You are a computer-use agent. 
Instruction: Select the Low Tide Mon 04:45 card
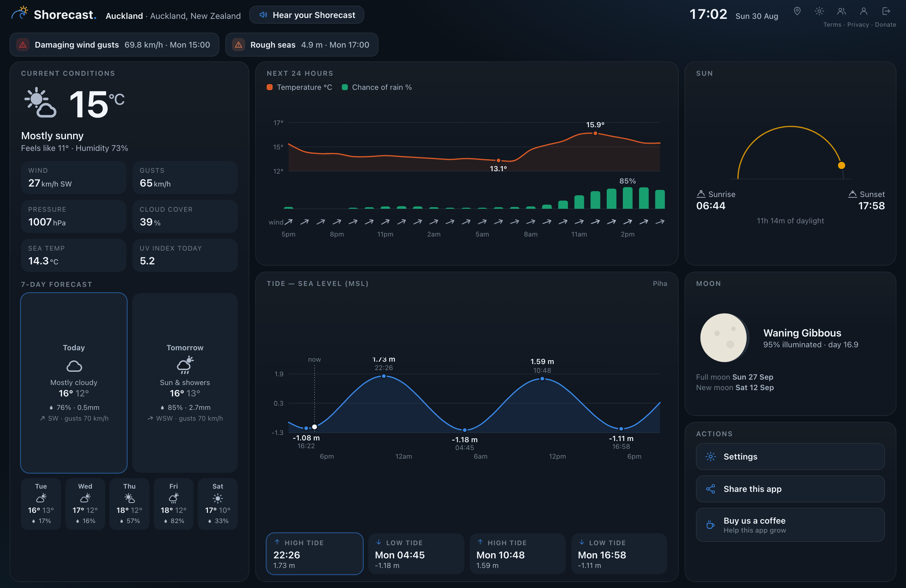pos(416,554)
